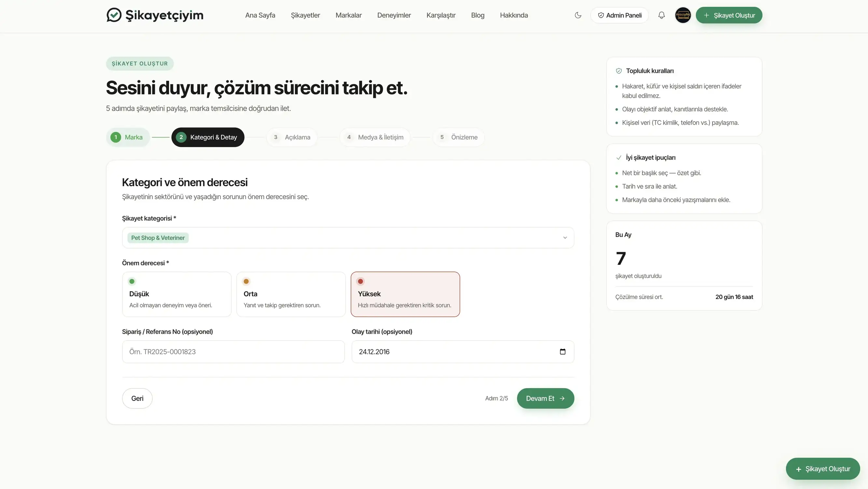Expand Şikayet kategorisi dropdown chevron
Viewport: 868px width, 489px height.
[x=565, y=238]
